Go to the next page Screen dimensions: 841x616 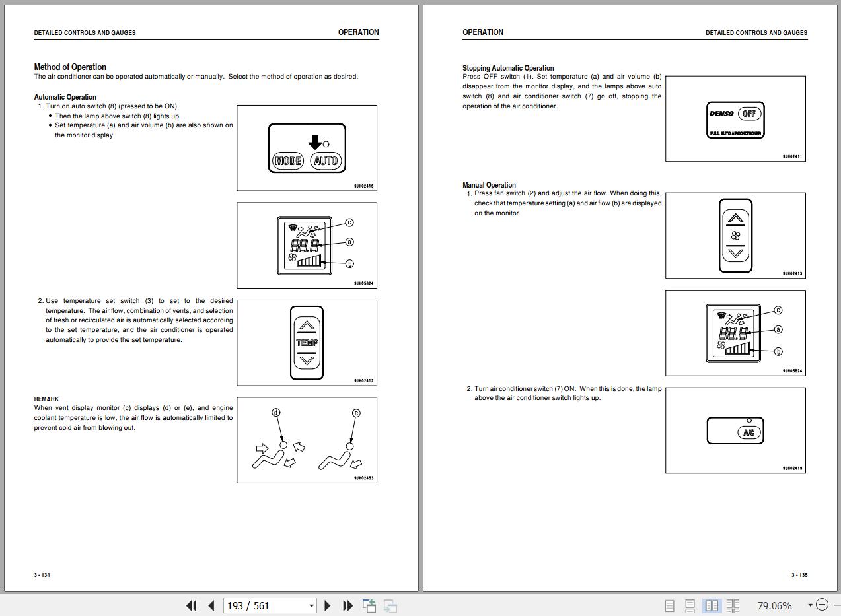click(328, 605)
